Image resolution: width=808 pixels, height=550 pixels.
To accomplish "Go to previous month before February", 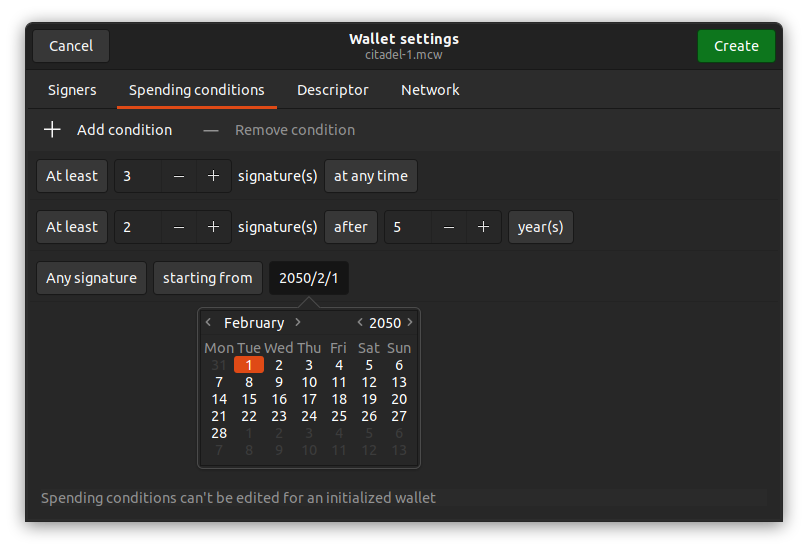I will tap(208, 322).
